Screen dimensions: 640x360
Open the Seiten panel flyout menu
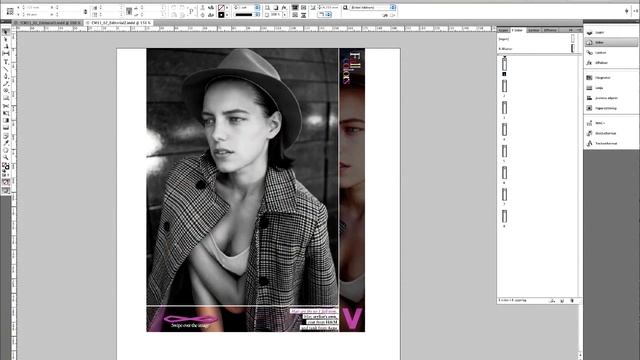579,30
